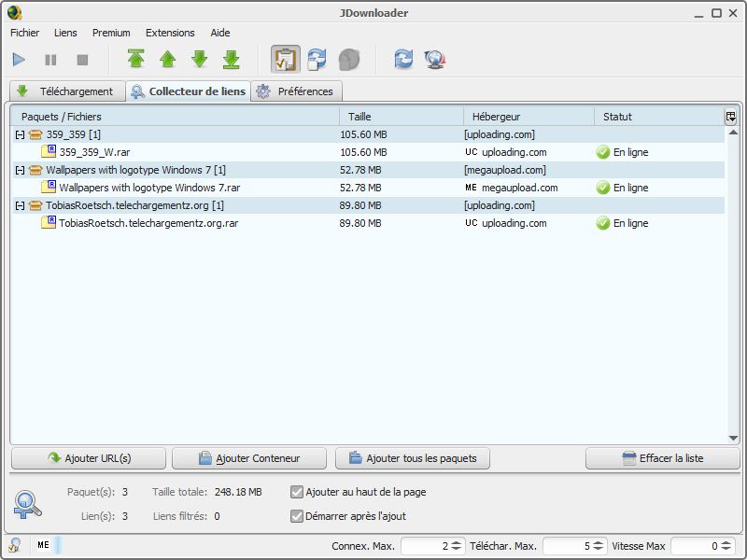Collapse the Wallpapers with logotype Windows 7 package
The height and width of the screenshot is (560, 747).
coord(20,170)
